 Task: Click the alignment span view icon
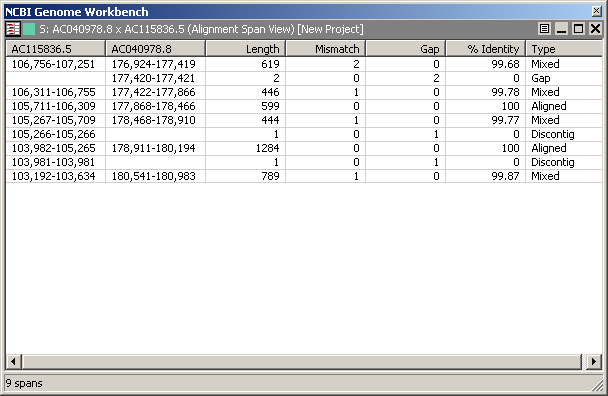(x=13, y=29)
